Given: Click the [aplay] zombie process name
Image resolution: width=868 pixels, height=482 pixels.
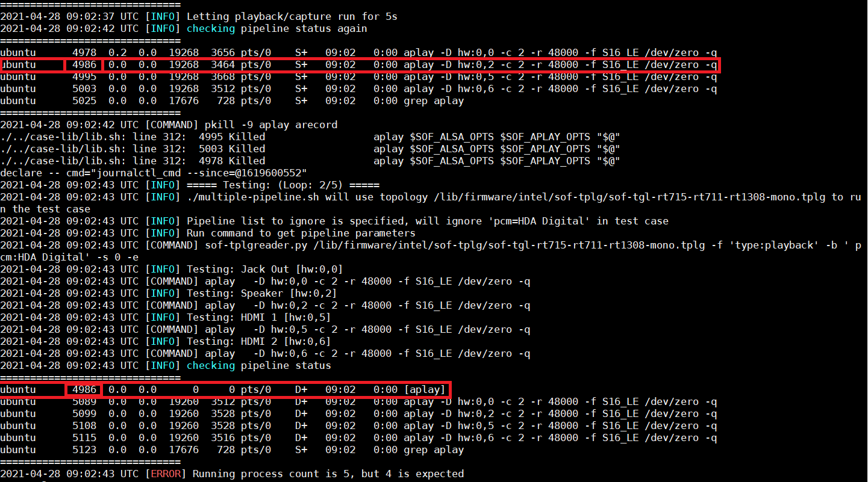Looking at the screenshot, I should [x=425, y=390].
